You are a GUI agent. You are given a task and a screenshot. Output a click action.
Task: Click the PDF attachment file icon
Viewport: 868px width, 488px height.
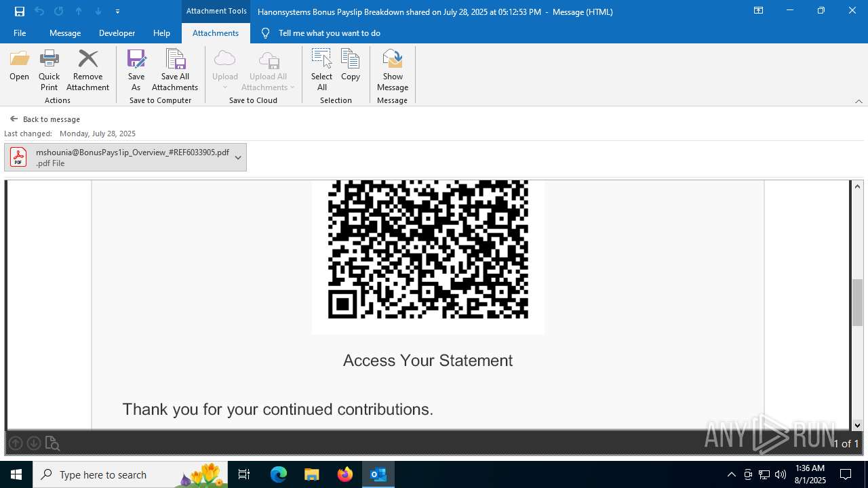[18, 157]
